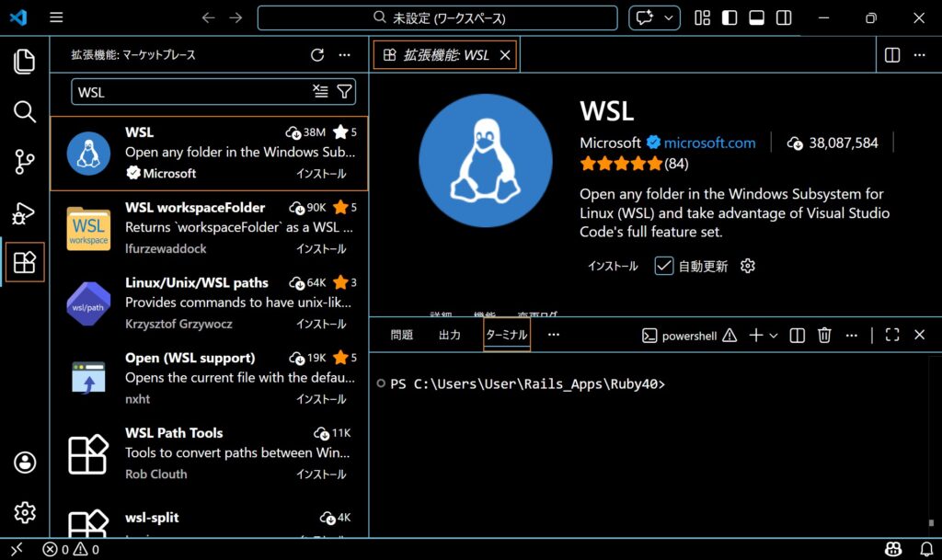Open GitHub Copilot from the status bar
This screenshot has height=560, width=942.
(892, 549)
